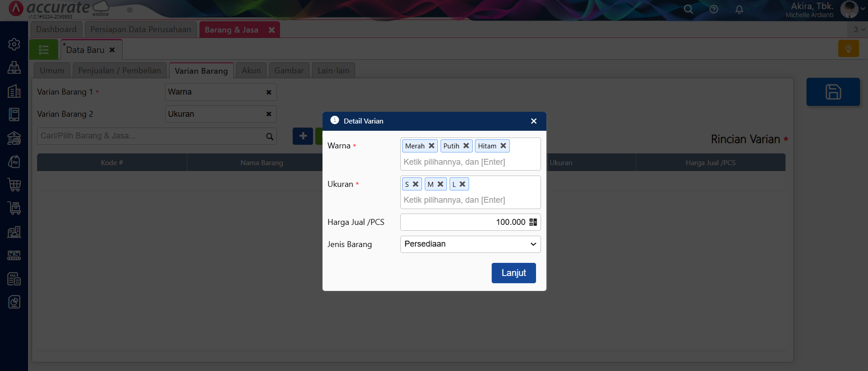This screenshot has width=868, height=371.
Task: Click the shopping cart sidebar icon
Action: tap(14, 185)
